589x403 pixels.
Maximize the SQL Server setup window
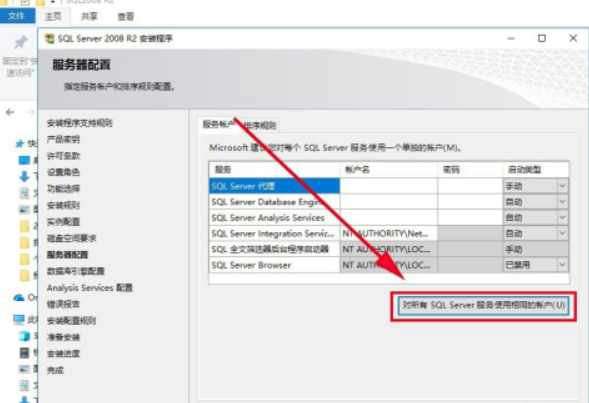[x=542, y=38]
